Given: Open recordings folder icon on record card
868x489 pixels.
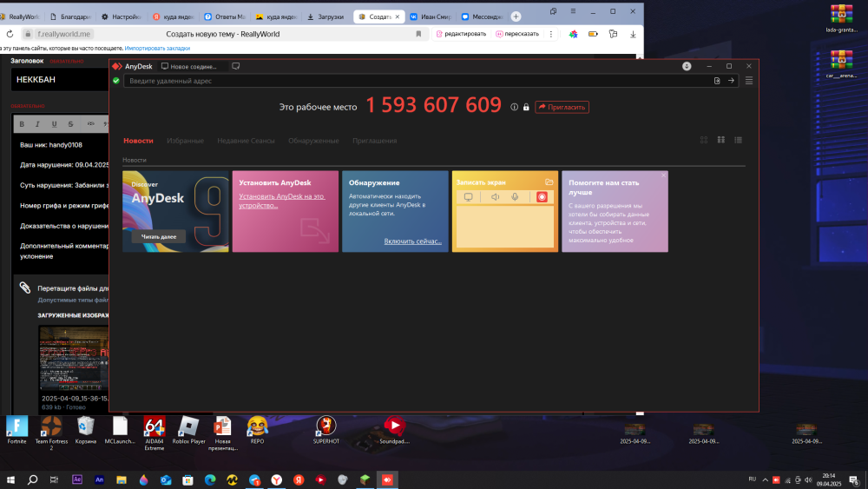Looking at the screenshot, I should tap(549, 182).
